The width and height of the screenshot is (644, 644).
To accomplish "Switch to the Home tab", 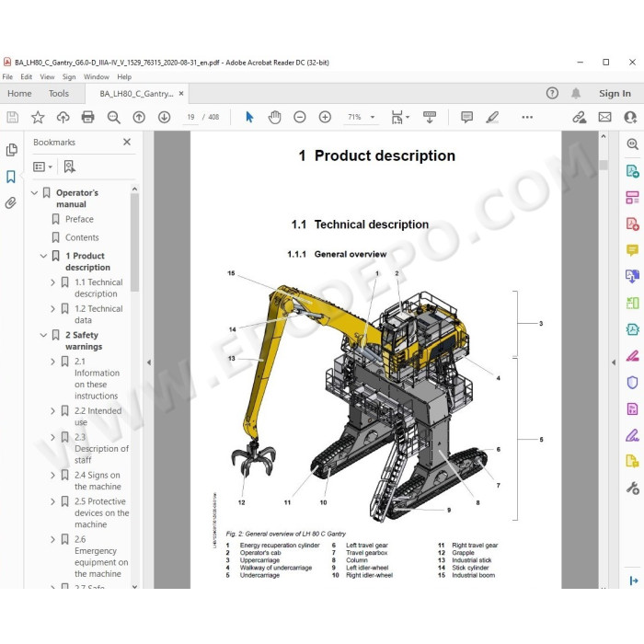I will (19, 94).
